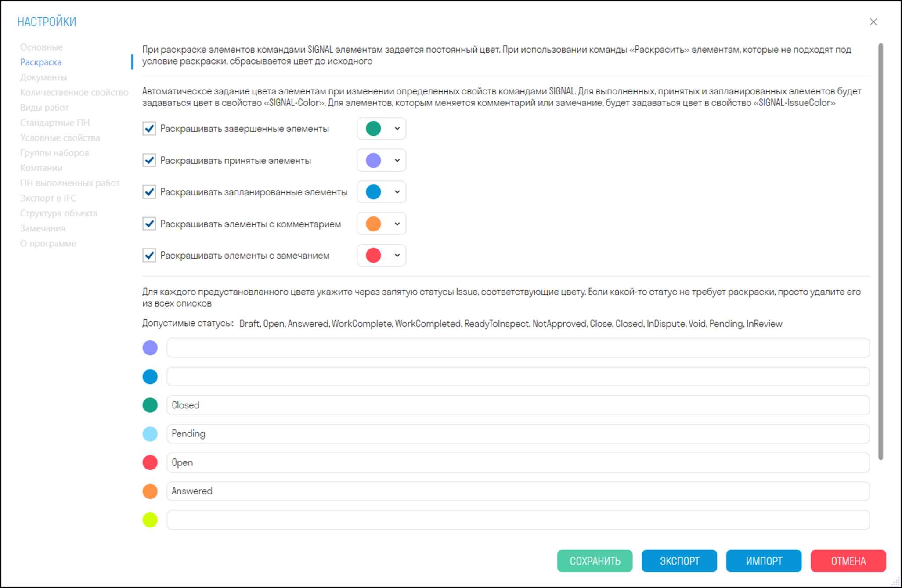Toggle checkbox for Раскрашивать завершённые элементы
902x588 pixels.
click(148, 128)
